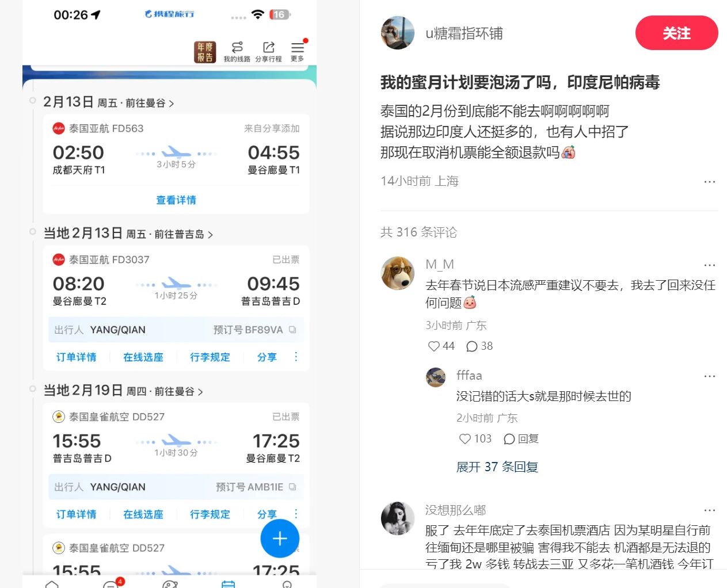Screen dimensions: 727x588
Task: Open the 更多 hamburger menu
Action: tap(297, 51)
